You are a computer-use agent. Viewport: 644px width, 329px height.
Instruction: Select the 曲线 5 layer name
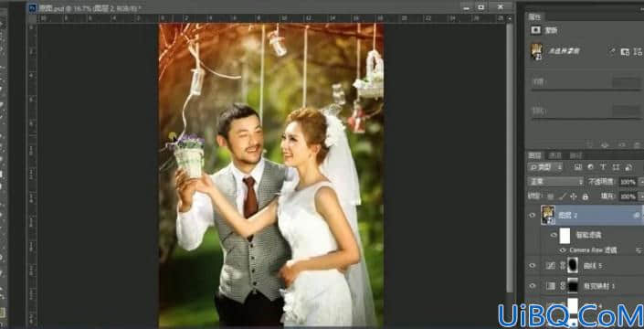click(593, 266)
